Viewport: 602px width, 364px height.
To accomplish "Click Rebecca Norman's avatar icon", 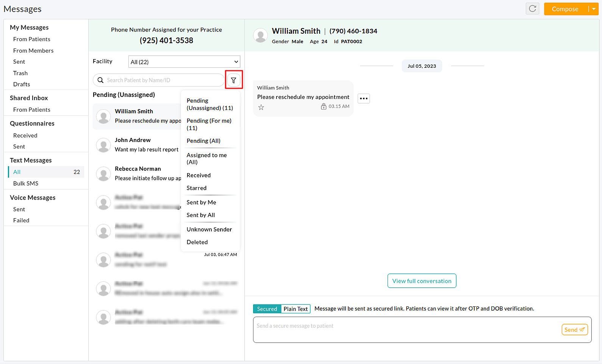I will [x=103, y=173].
